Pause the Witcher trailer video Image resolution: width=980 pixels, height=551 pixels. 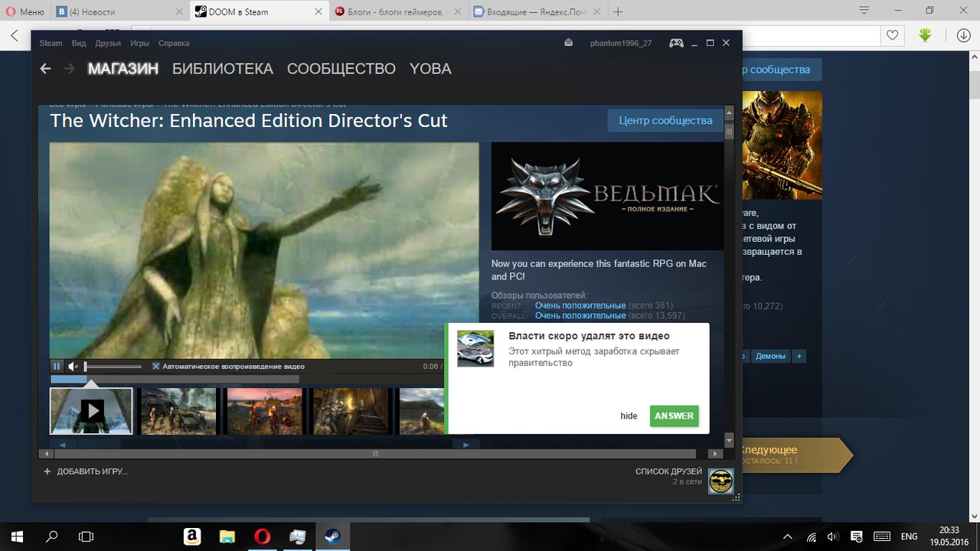click(x=57, y=367)
